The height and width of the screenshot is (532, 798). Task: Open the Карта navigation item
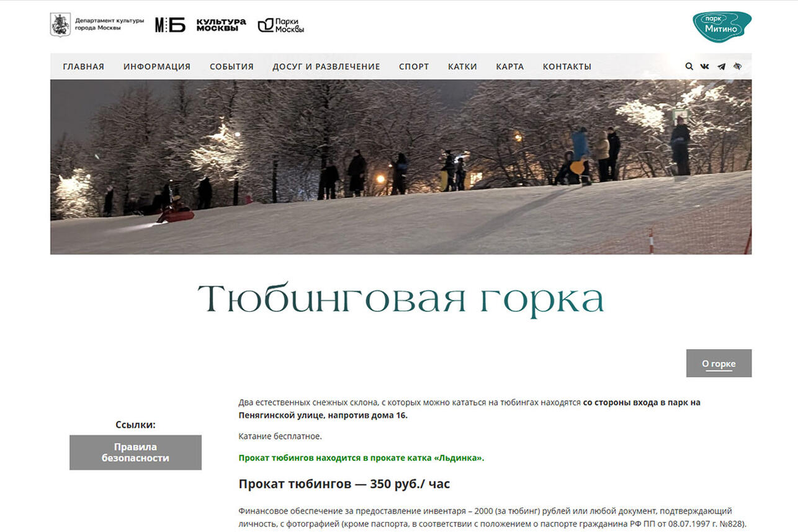[x=509, y=66]
